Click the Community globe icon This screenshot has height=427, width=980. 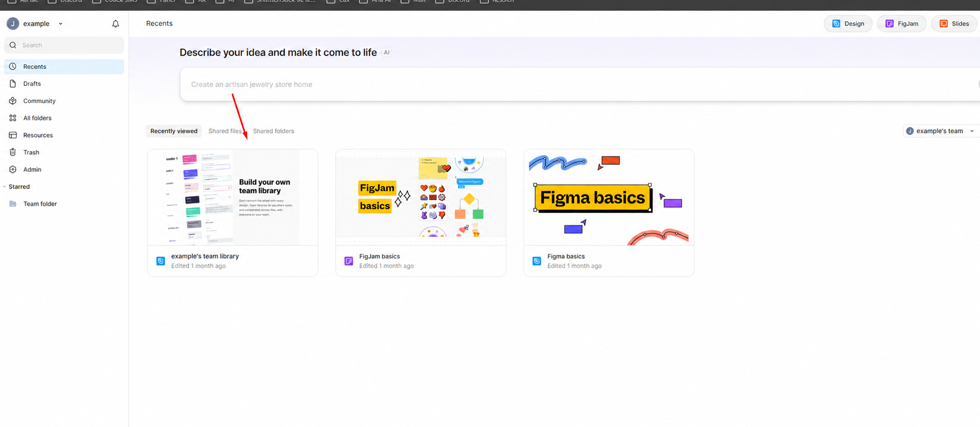(x=13, y=101)
